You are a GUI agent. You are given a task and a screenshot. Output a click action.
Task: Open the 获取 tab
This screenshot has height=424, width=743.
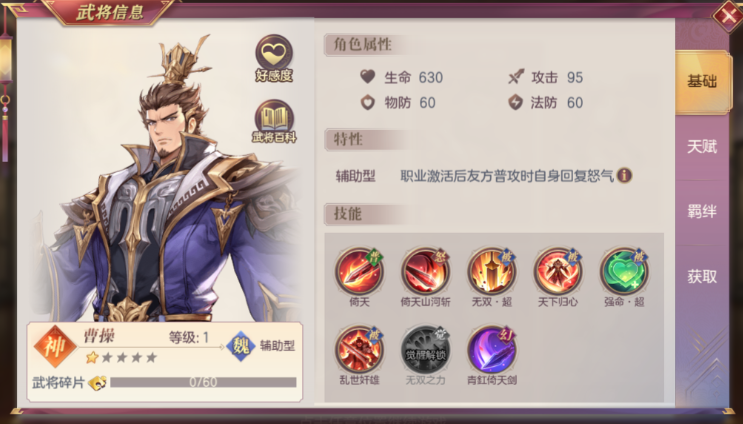coord(702,276)
